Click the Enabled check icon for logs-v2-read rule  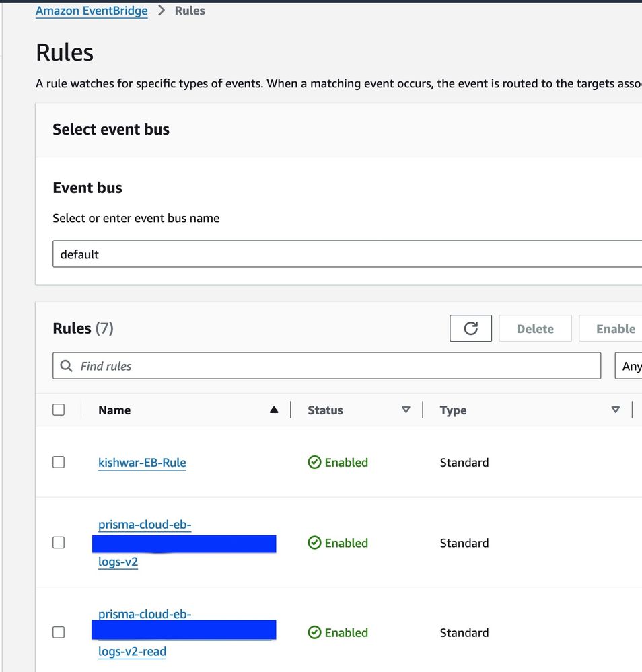[314, 632]
